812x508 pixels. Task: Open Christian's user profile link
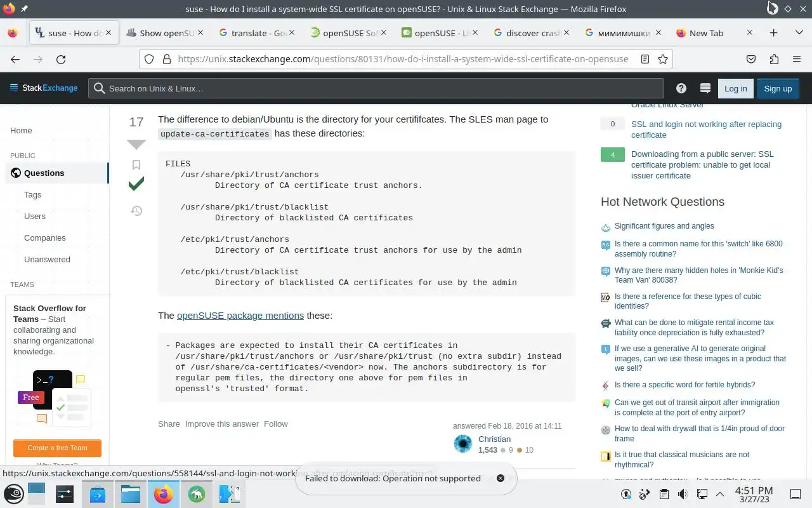click(x=494, y=439)
